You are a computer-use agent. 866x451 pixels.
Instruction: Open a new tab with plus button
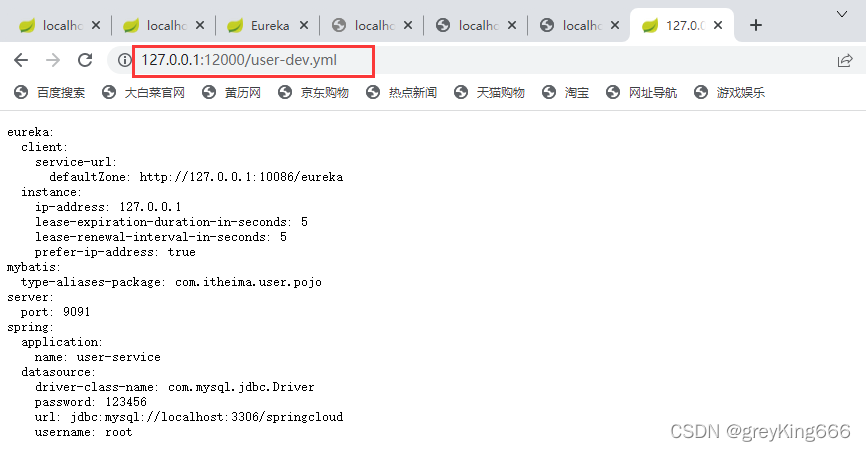tap(756, 25)
